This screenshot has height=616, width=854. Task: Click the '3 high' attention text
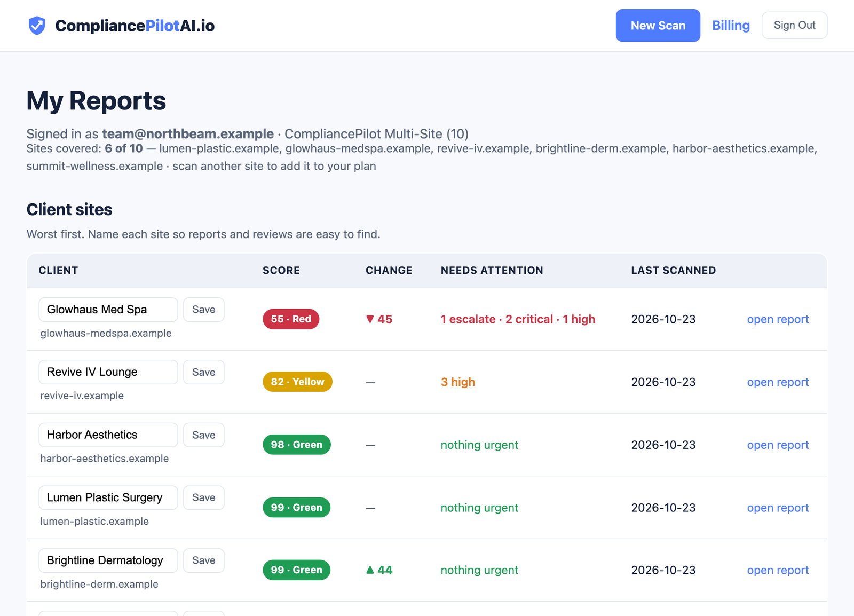pyautogui.click(x=458, y=382)
